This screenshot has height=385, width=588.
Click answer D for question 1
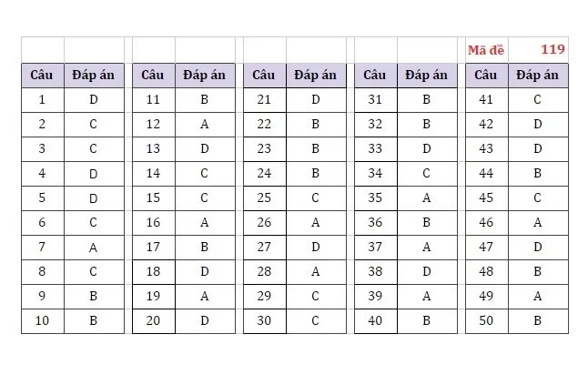coord(94,100)
